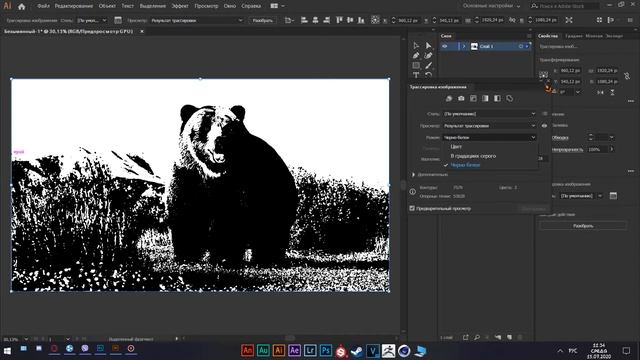The width and height of the screenshot is (640, 360).
Task: Switch to the Properties tab
Action: tap(548, 36)
